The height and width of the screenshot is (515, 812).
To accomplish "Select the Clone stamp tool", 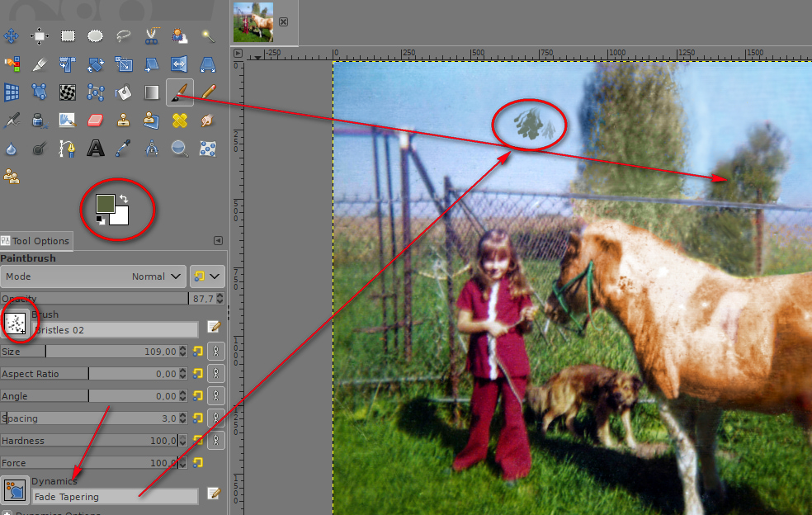I will tap(123, 120).
